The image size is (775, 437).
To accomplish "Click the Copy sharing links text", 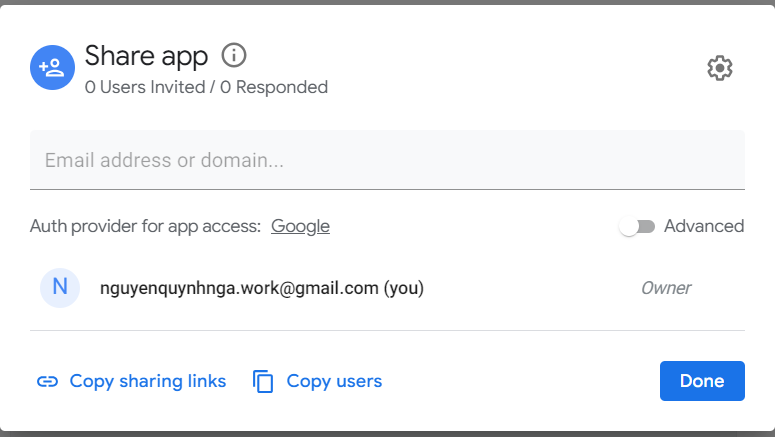I will coord(148,381).
